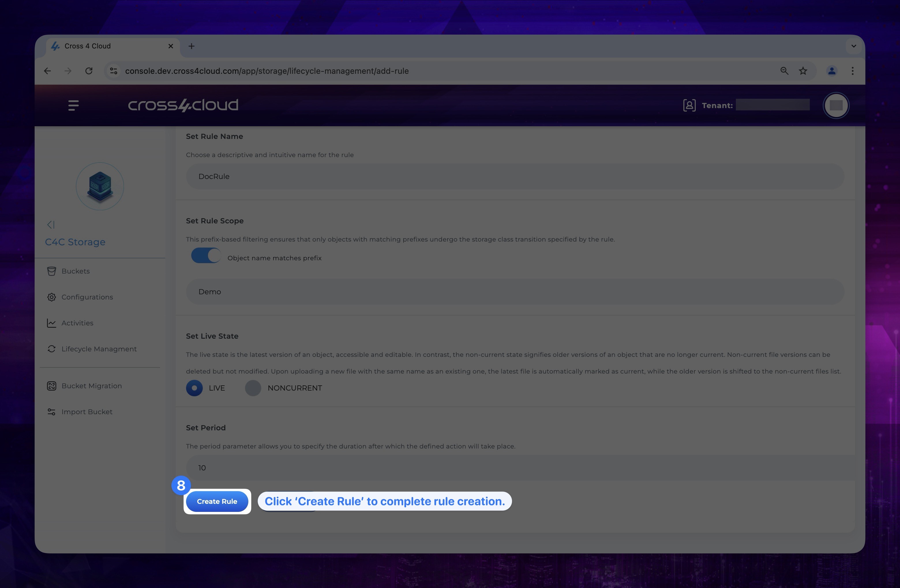
Task: Open the Tenant dropdown selector
Action: click(x=771, y=104)
